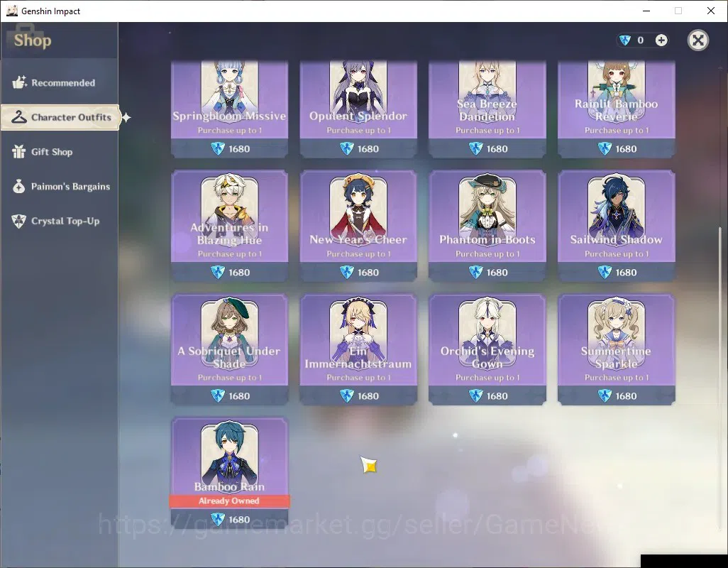Select the Phantom in Boots outfit
The image size is (728, 568).
click(487, 226)
